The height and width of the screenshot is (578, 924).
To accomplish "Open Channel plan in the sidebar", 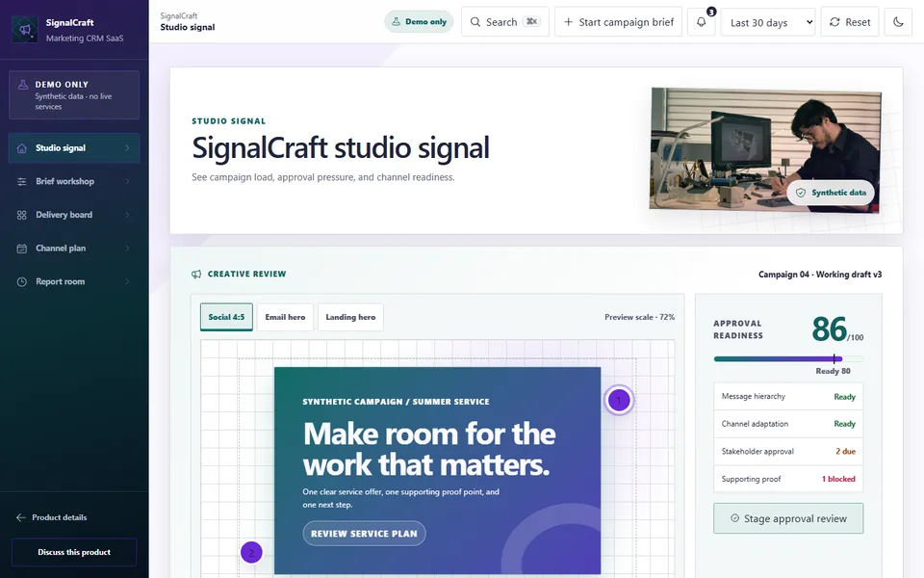I will (74, 249).
